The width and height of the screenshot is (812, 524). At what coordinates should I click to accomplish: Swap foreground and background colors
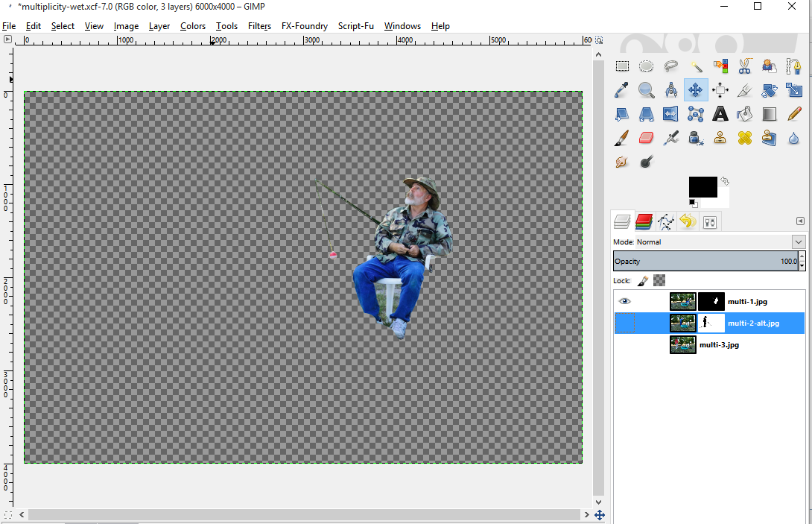point(725,181)
